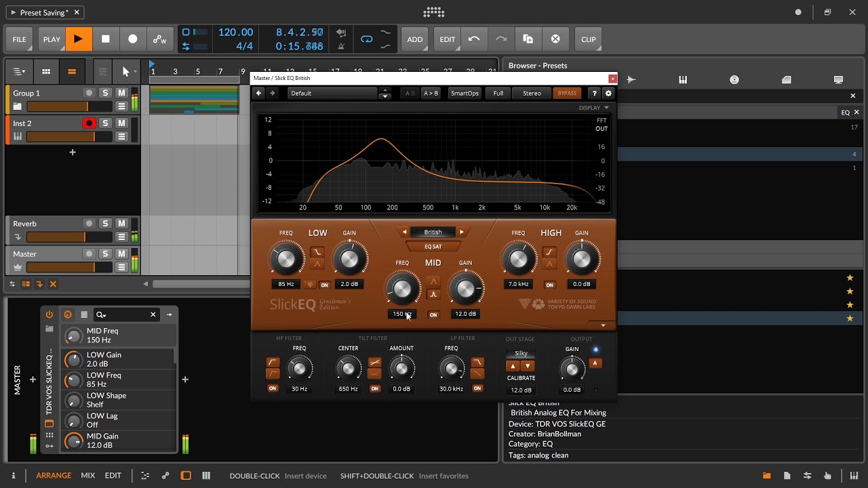This screenshot has width=868, height=488.
Task: Open SlickEQ help question mark icon
Action: tap(595, 94)
